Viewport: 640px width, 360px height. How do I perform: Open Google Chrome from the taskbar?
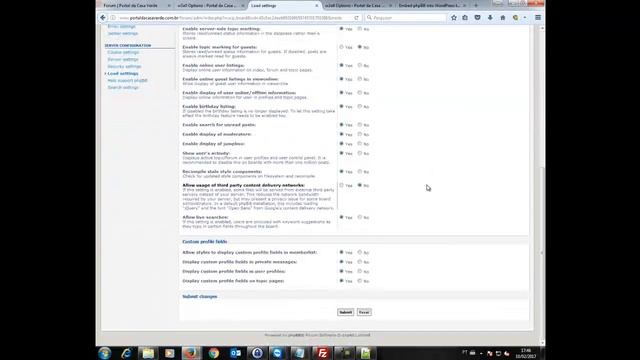tap(213, 353)
